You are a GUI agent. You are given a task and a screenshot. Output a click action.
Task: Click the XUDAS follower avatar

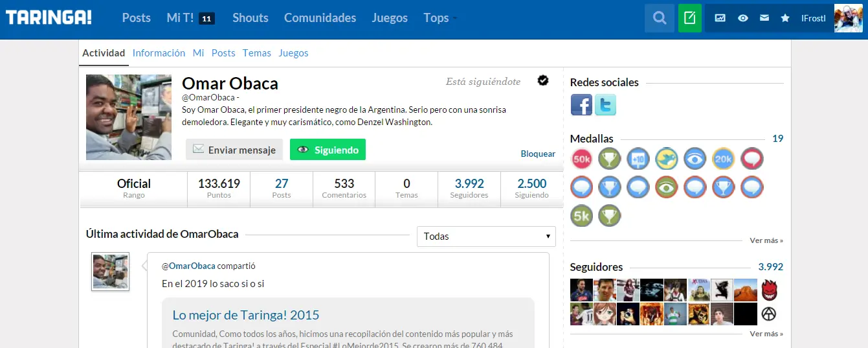point(698,290)
